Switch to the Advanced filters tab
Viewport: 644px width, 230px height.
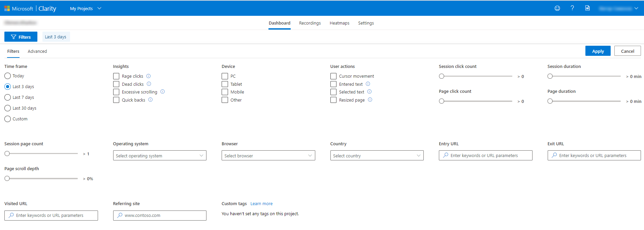(x=37, y=51)
